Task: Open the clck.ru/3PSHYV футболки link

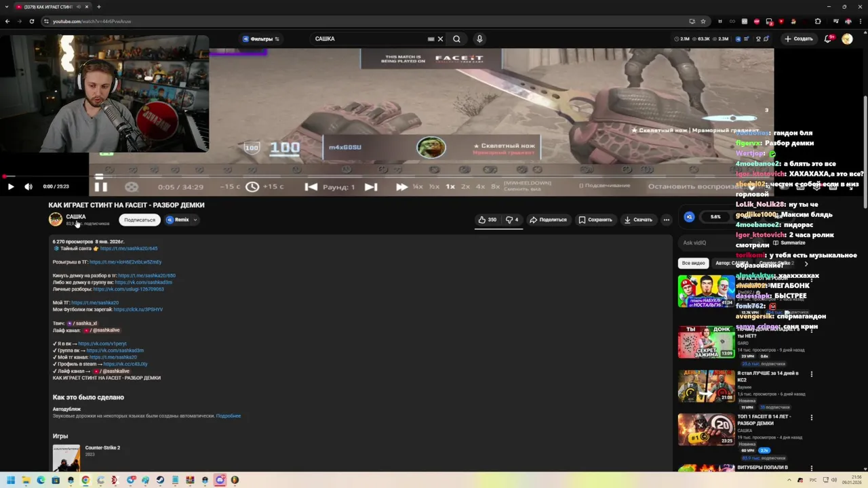Action: (138, 310)
